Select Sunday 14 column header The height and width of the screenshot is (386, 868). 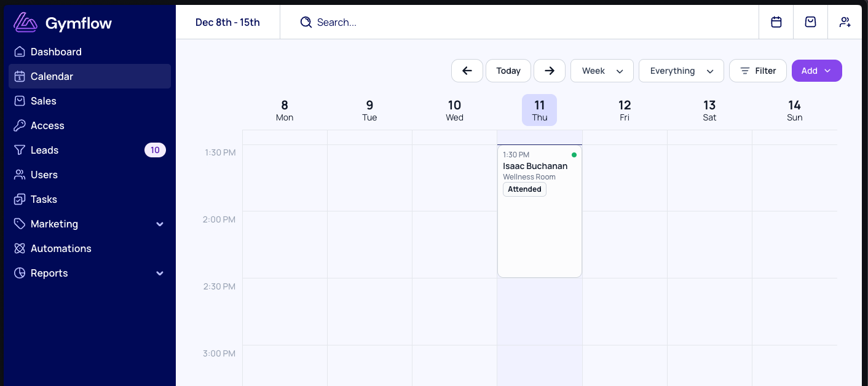[x=794, y=110]
